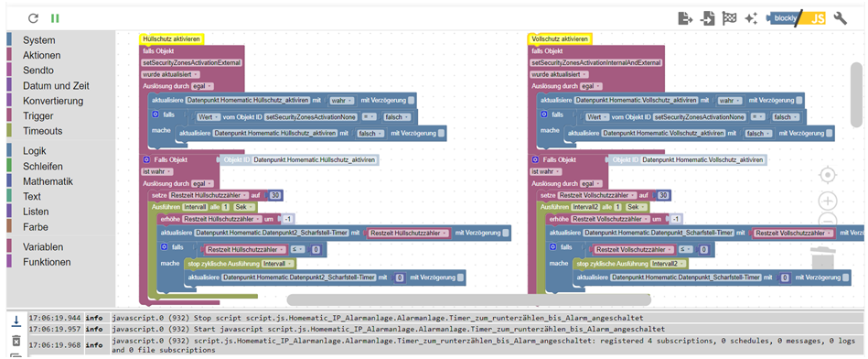868x359 pixels.
Task: Open the Mathematik toolbox category
Action: pyautogui.click(x=48, y=181)
